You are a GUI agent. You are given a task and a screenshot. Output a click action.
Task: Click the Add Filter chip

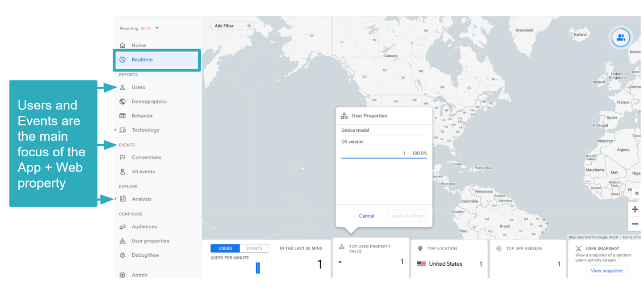click(x=232, y=26)
